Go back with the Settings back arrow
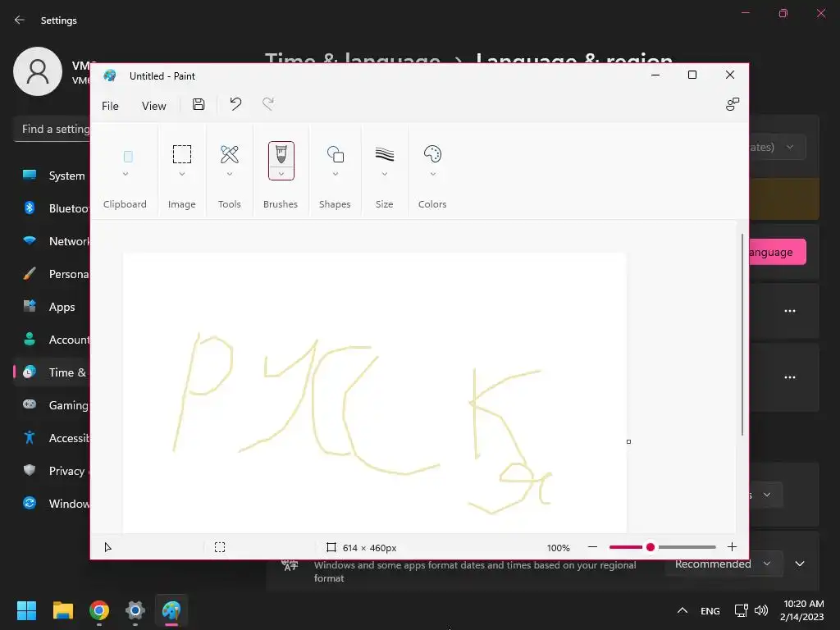The height and width of the screenshot is (630, 840). coord(20,20)
